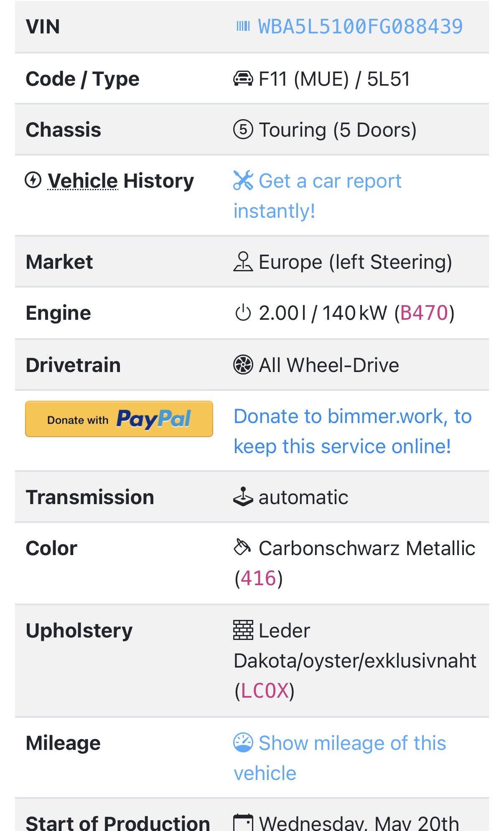The height and width of the screenshot is (831, 504).
Task: Click the 416 color code
Action: pos(258,579)
